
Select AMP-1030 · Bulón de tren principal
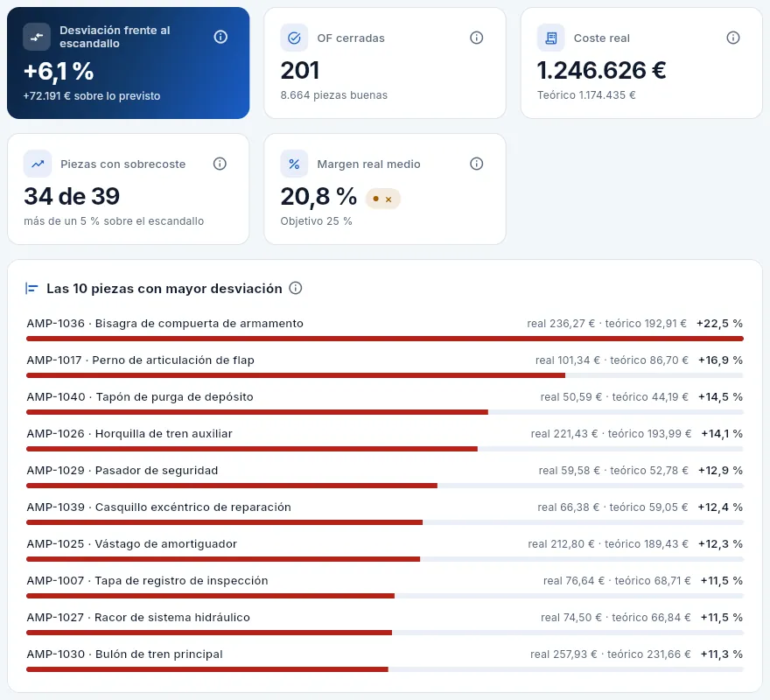125,654
